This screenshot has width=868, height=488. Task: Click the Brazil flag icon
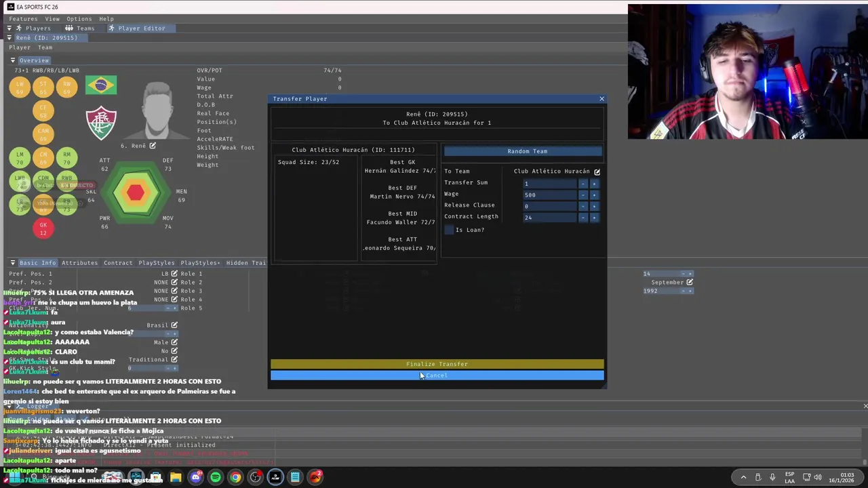click(x=101, y=85)
